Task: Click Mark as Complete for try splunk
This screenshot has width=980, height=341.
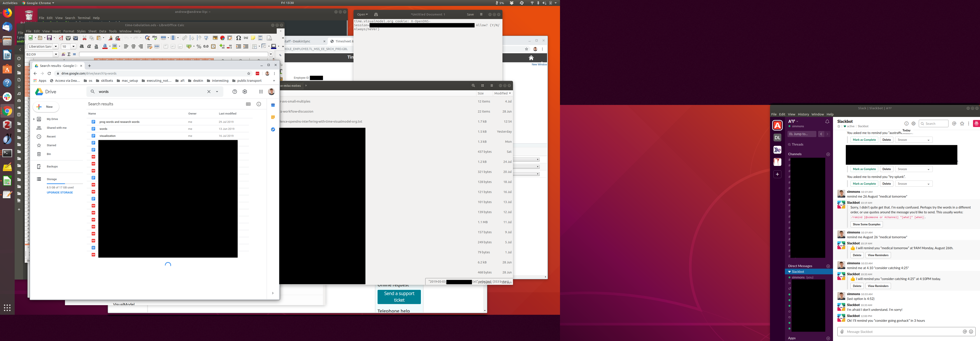Action: [x=864, y=184]
